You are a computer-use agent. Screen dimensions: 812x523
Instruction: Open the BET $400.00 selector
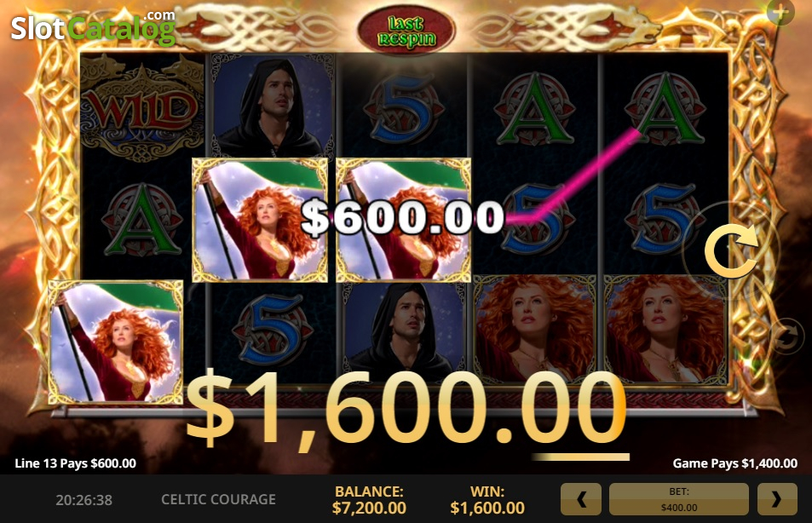pos(679,499)
